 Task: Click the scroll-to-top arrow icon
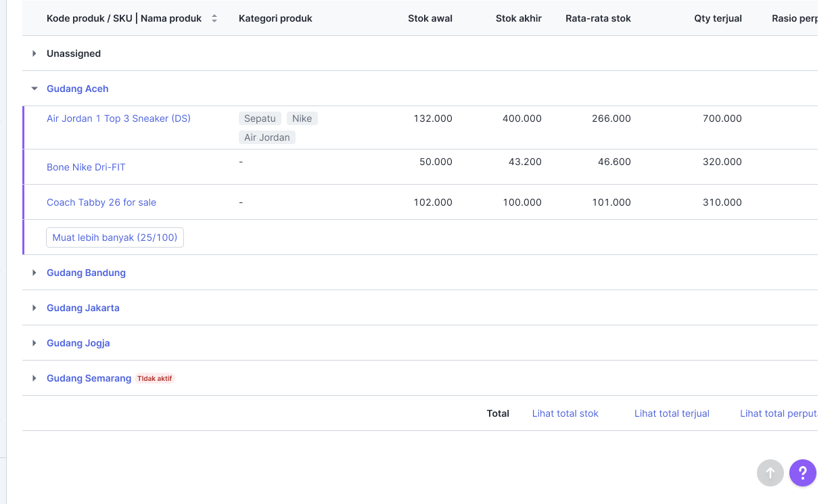pyautogui.click(x=770, y=473)
